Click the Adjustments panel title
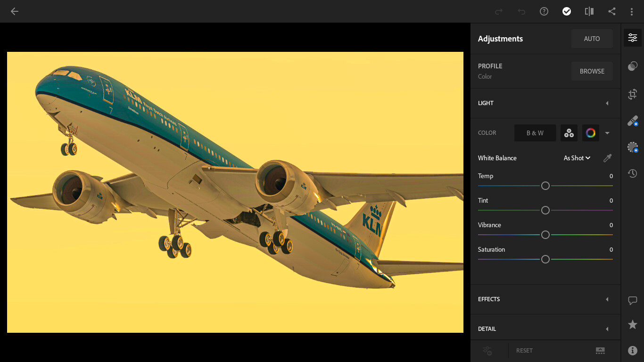Screen dimensions: 644x362 (500, 39)
